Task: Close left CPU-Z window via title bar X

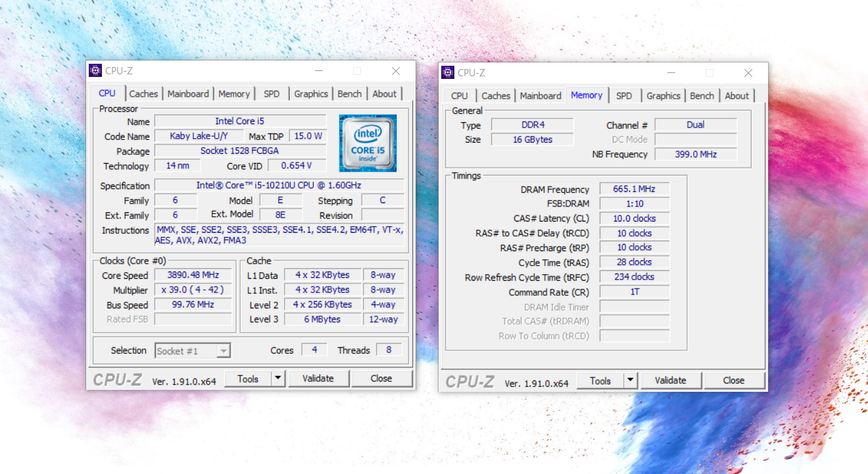Action: point(396,71)
